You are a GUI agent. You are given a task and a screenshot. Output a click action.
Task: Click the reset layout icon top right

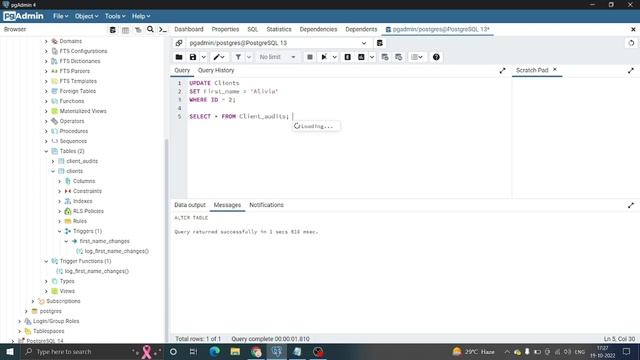[x=631, y=43]
